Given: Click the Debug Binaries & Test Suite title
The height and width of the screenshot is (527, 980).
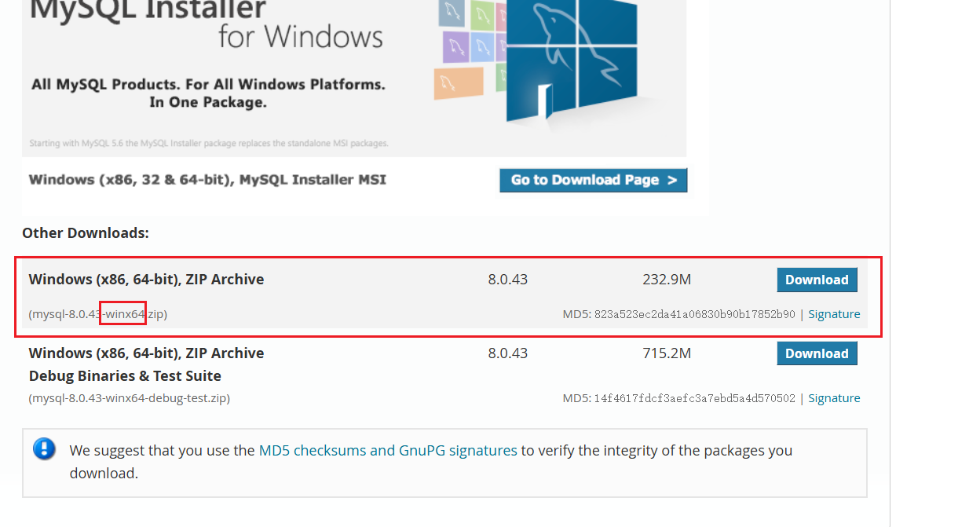Looking at the screenshot, I should (x=126, y=376).
